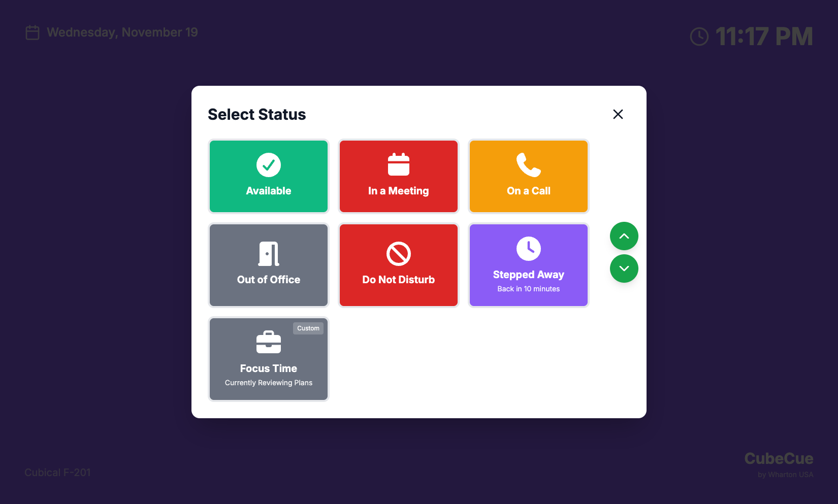838x504 pixels.
Task: Click the briefcase icon on Focus Time tile
Action: [x=269, y=342]
